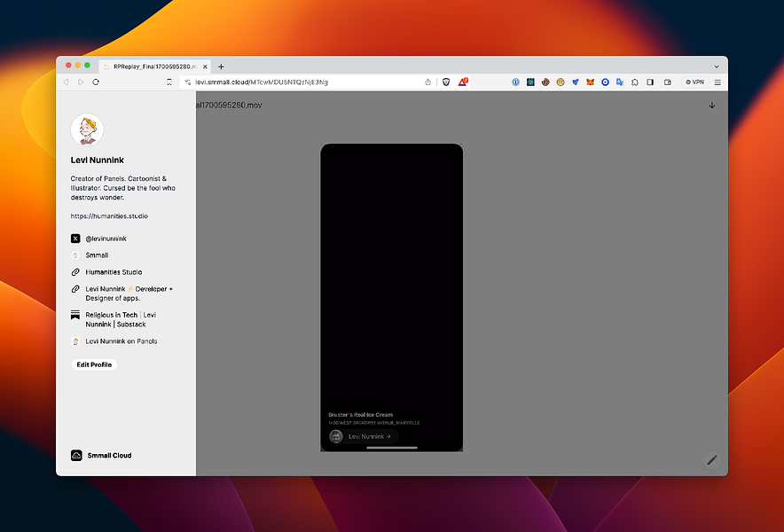Click the profile avatar picture at the top
784x532 pixels.
pos(86,128)
